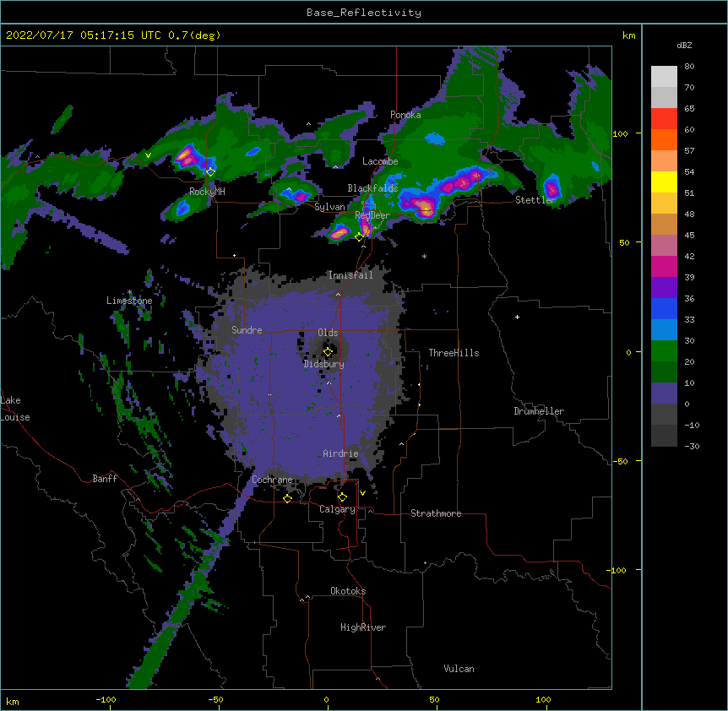Click the Louise label on the map

point(15,417)
